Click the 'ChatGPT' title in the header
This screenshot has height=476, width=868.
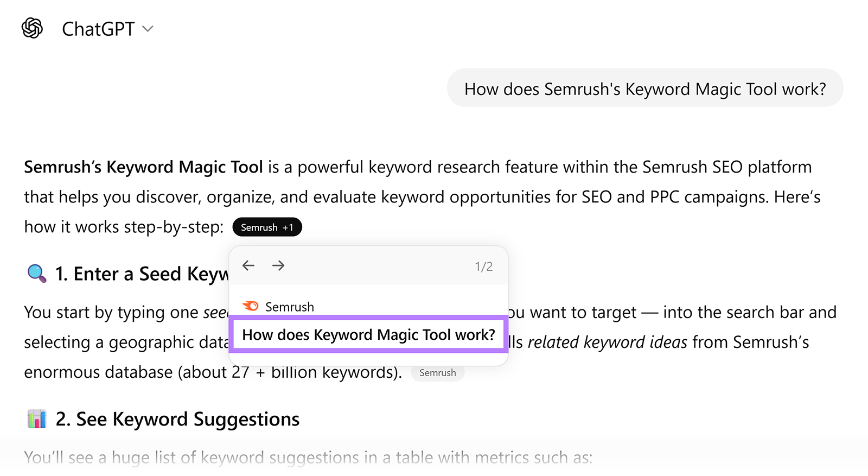pyautogui.click(x=98, y=29)
